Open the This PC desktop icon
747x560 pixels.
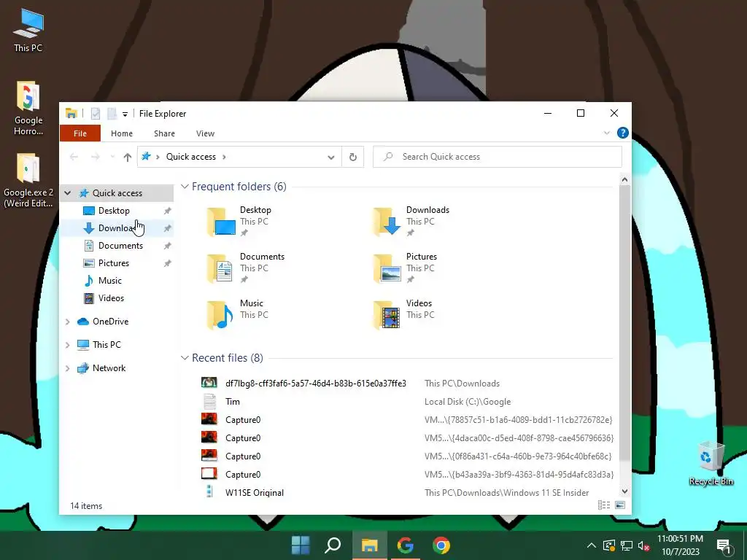(28, 31)
